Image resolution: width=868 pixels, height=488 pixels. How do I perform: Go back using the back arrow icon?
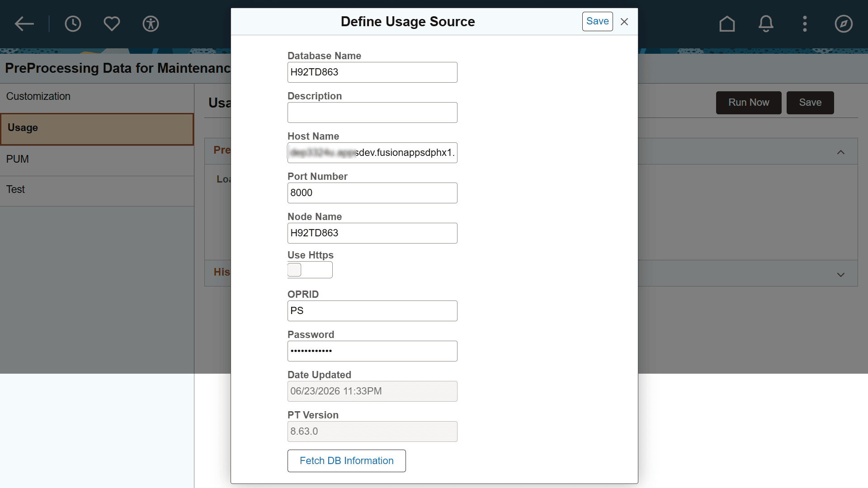click(24, 23)
